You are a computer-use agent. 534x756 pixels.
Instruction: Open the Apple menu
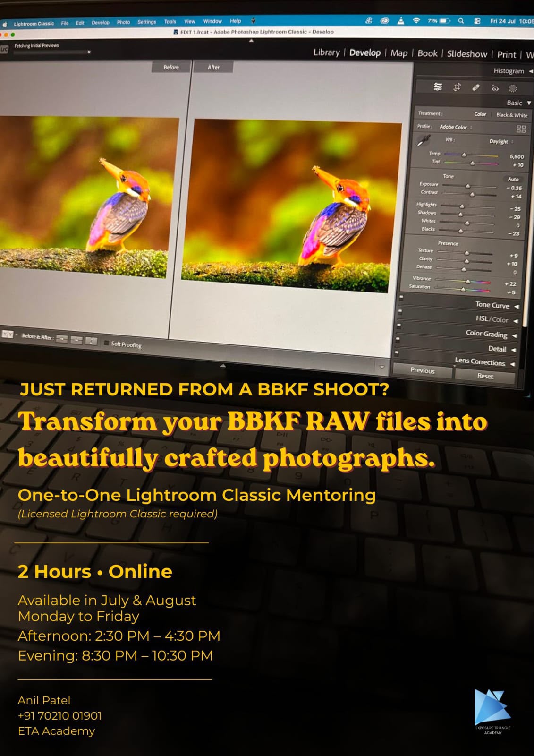pyautogui.click(x=5, y=24)
